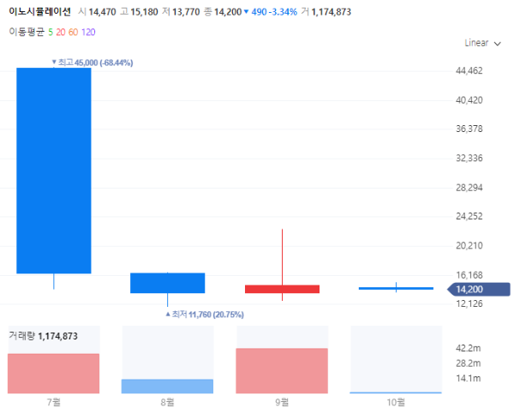Click the 이동평균 label

pyautogui.click(x=27, y=32)
